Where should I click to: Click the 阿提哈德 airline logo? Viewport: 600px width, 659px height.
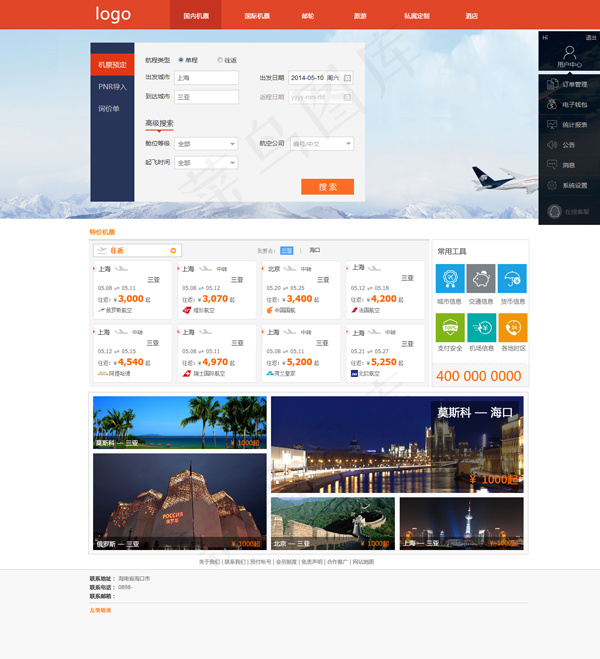(x=103, y=373)
